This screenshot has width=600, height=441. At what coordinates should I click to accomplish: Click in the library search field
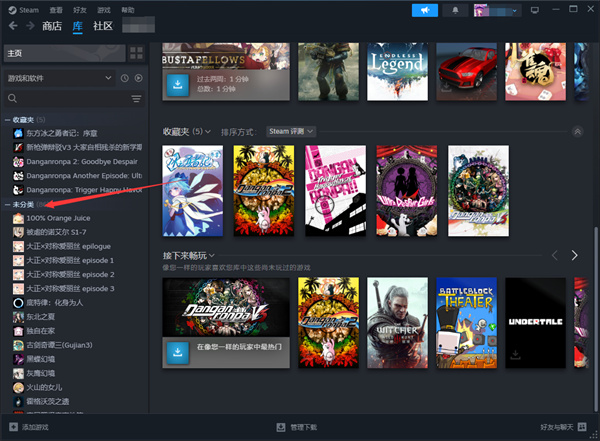click(75, 99)
